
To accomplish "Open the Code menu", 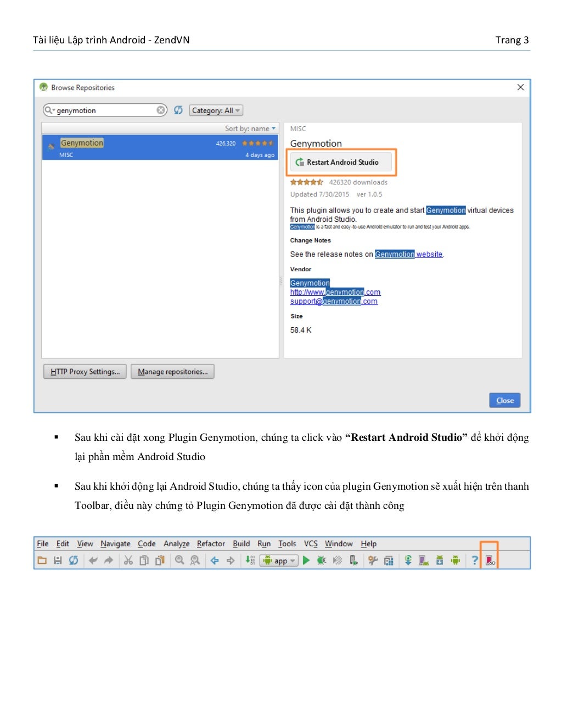I will [147, 544].
